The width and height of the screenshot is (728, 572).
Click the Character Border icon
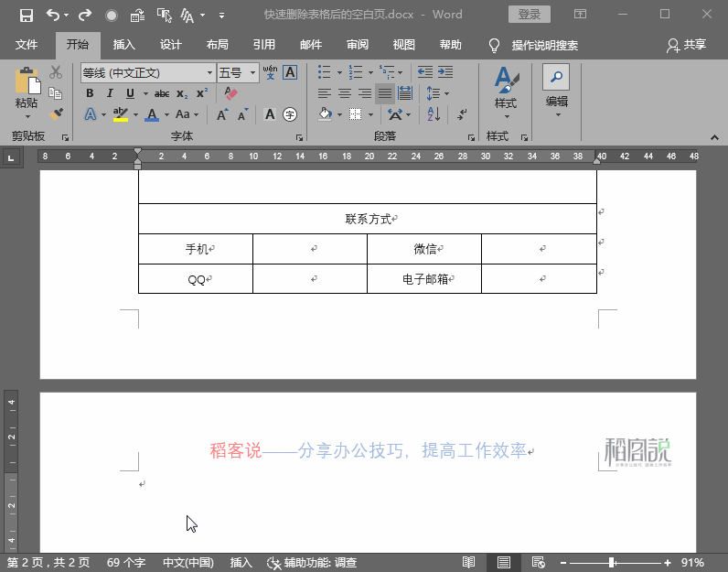tap(290, 72)
